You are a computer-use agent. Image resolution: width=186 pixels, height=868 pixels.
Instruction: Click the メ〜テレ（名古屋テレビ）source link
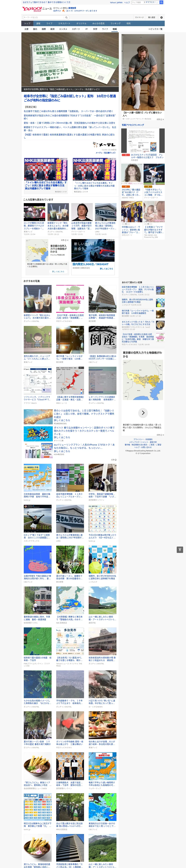[105, 153]
